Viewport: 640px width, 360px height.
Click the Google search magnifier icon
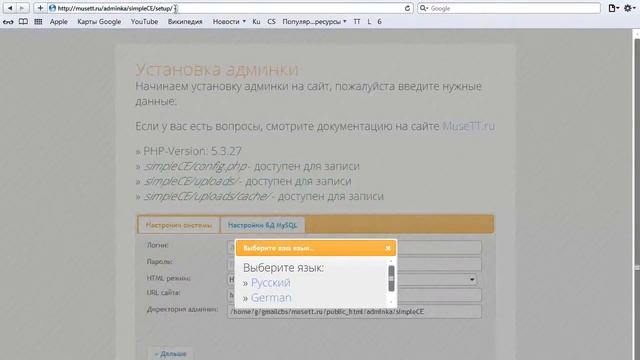(x=424, y=8)
